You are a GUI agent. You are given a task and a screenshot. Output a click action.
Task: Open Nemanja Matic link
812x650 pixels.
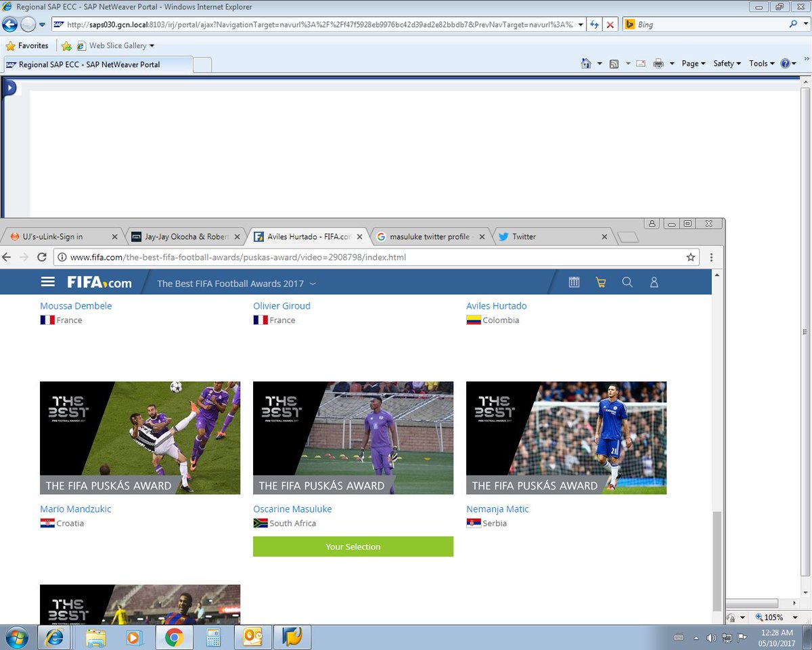point(497,509)
